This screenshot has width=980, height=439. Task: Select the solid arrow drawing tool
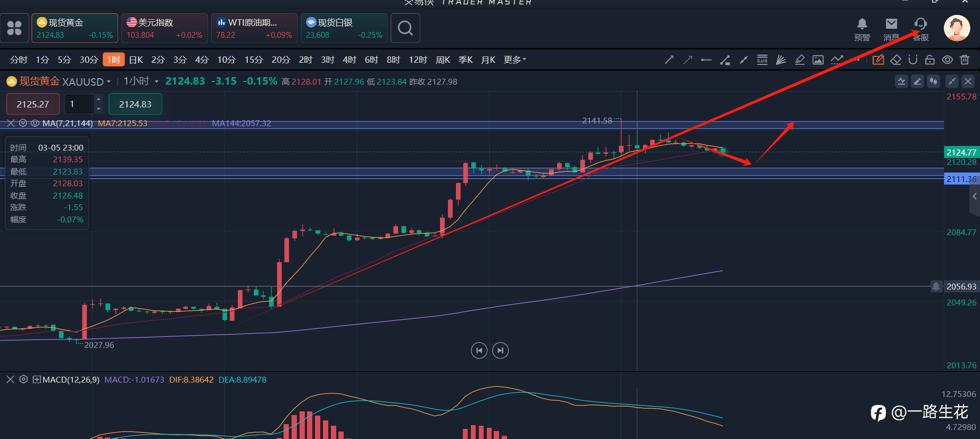[669, 60]
